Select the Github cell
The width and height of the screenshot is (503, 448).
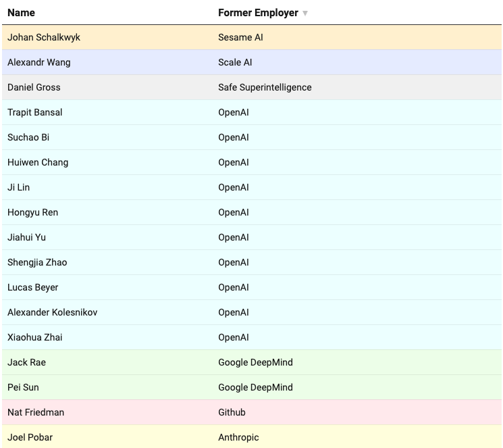point(232,412)
